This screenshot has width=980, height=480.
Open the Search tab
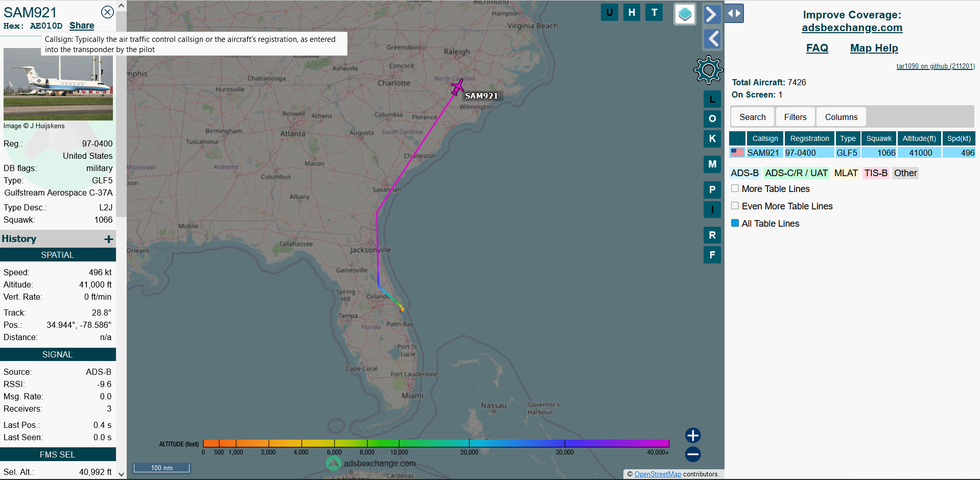(x=753, y=117)
